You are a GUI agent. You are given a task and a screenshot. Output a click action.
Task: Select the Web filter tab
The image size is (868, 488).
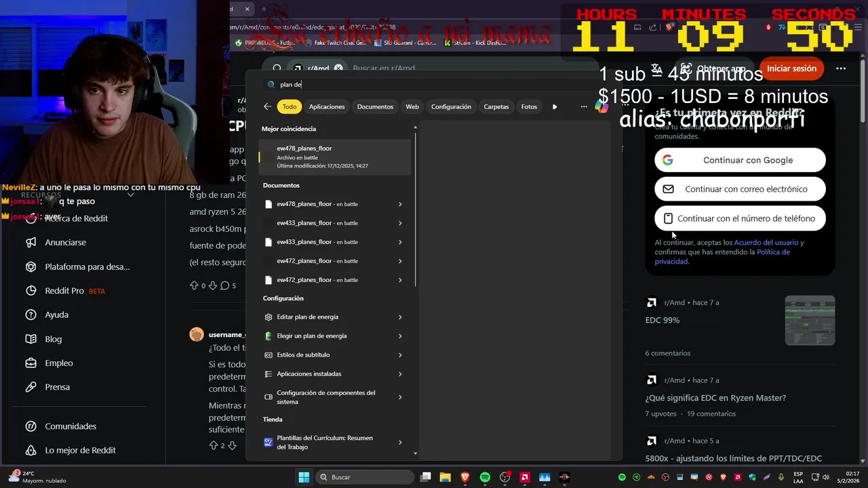(x=412, y=106)
